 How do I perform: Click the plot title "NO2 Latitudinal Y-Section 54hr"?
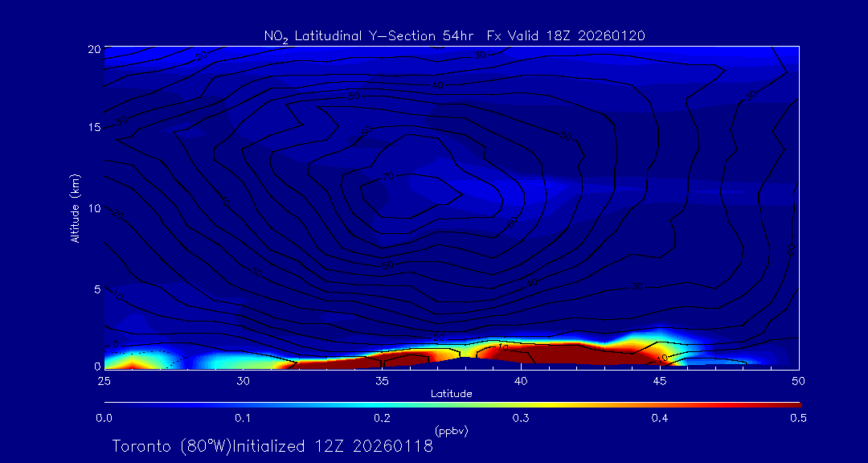pyautogui.click(x=371, y=36)
